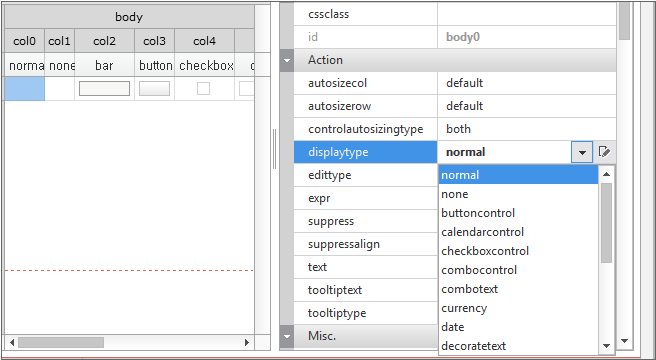The width and height of the screenshot is (656, 360).
Task: Select checkboxcontrol from the list
Action: [x=485, y=251]
